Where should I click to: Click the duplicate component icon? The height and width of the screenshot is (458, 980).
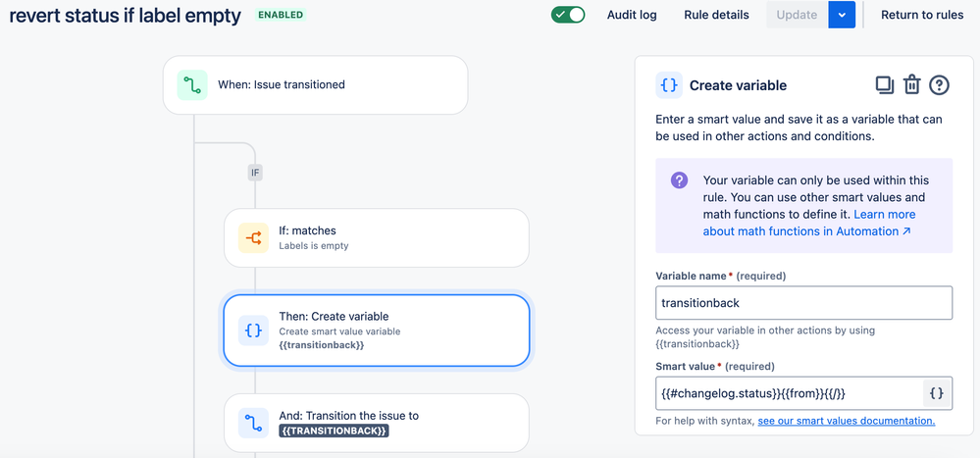tap(885, 85)
